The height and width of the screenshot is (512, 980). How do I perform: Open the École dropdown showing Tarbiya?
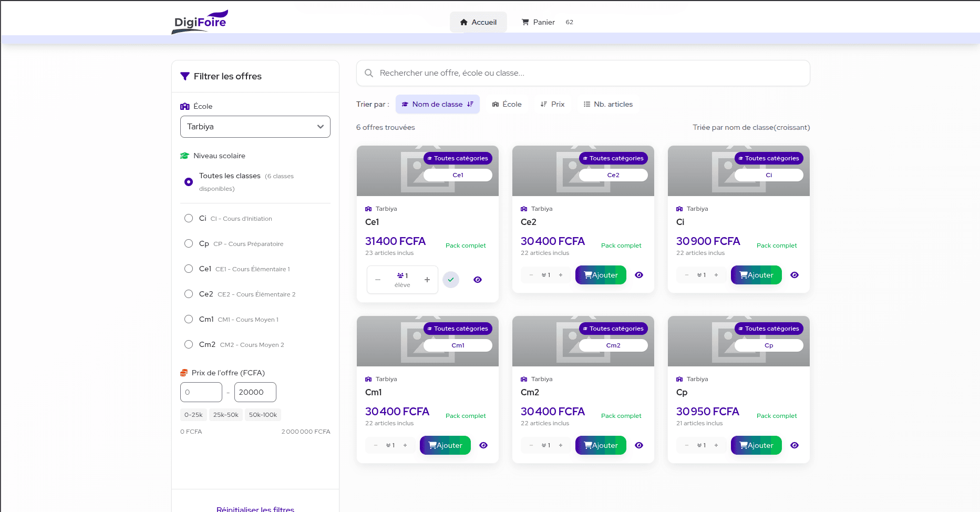pyautogui.click(x=255, y=127)
